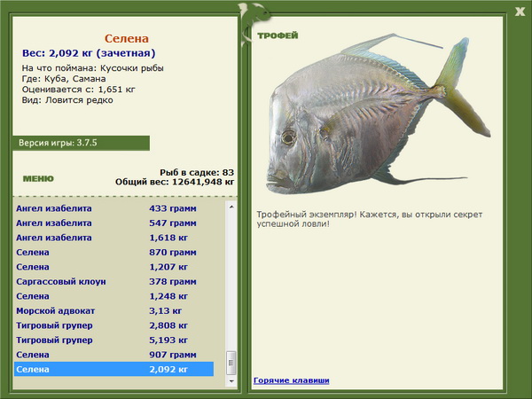
Task: Select Тигровый групер 5,193 кг row
Action: tap(113, 340)
